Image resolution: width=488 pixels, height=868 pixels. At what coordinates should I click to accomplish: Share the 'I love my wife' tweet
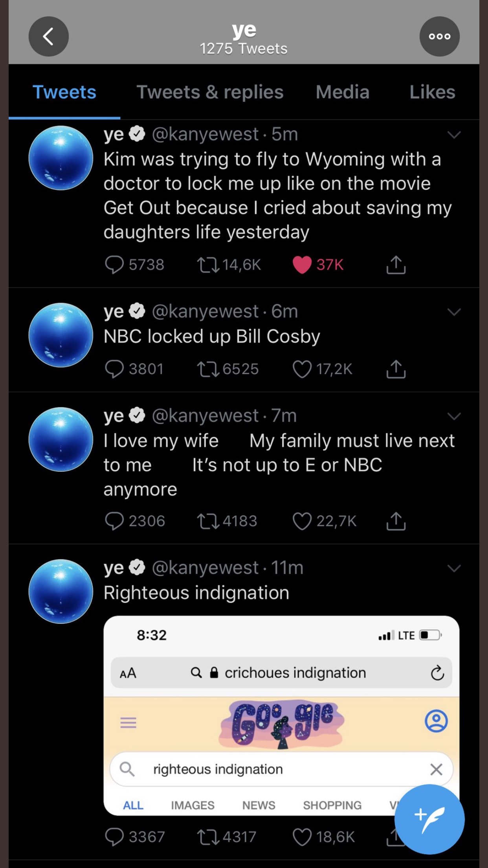[396, 521]
